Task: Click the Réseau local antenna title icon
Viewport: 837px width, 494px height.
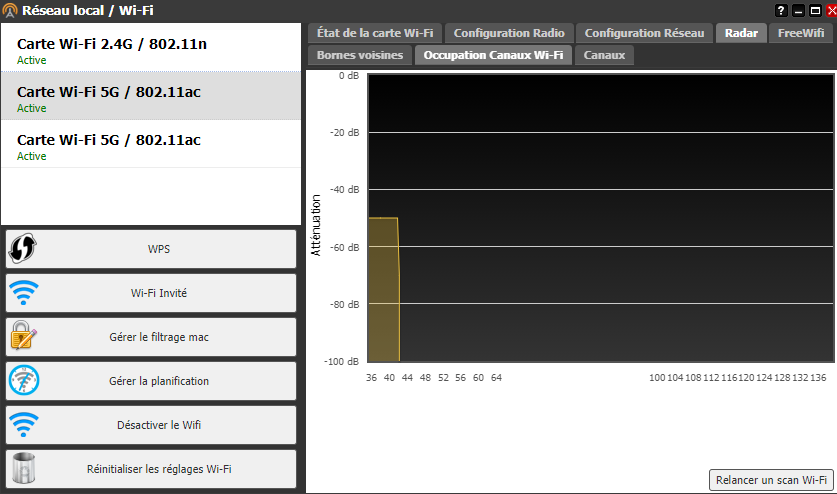Action: (x=10, y=10)
